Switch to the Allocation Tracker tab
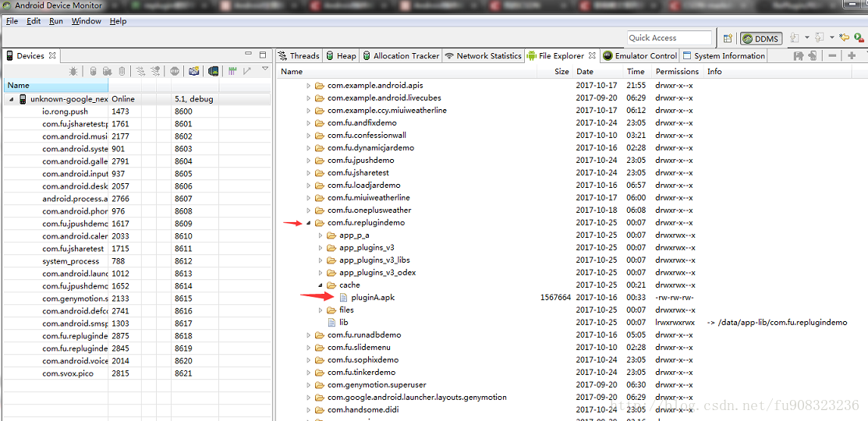Screen dimensions: 868x421 click(x=401, y=56)
